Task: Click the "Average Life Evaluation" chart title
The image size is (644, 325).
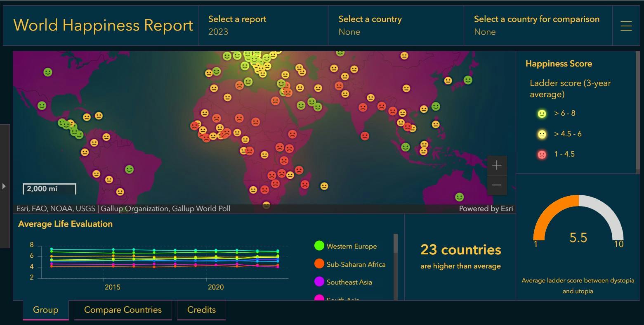Action: click(x=66, y=224)
